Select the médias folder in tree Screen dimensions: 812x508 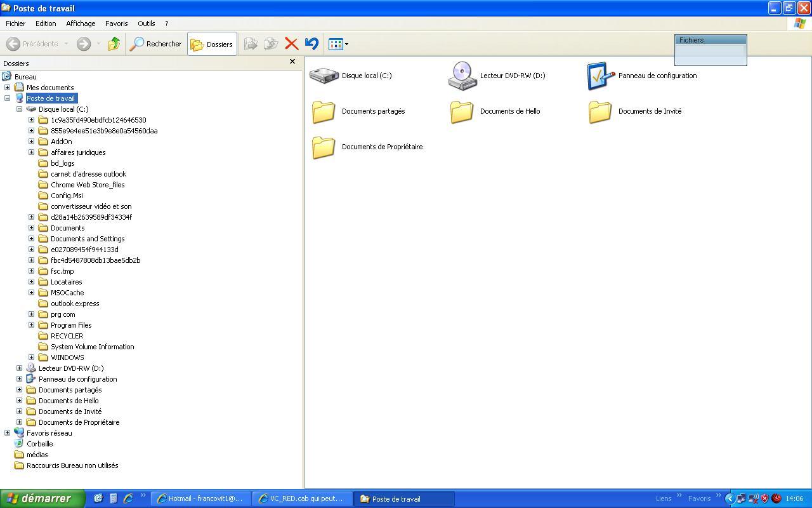pyautogui.click(x=37, y=455)
